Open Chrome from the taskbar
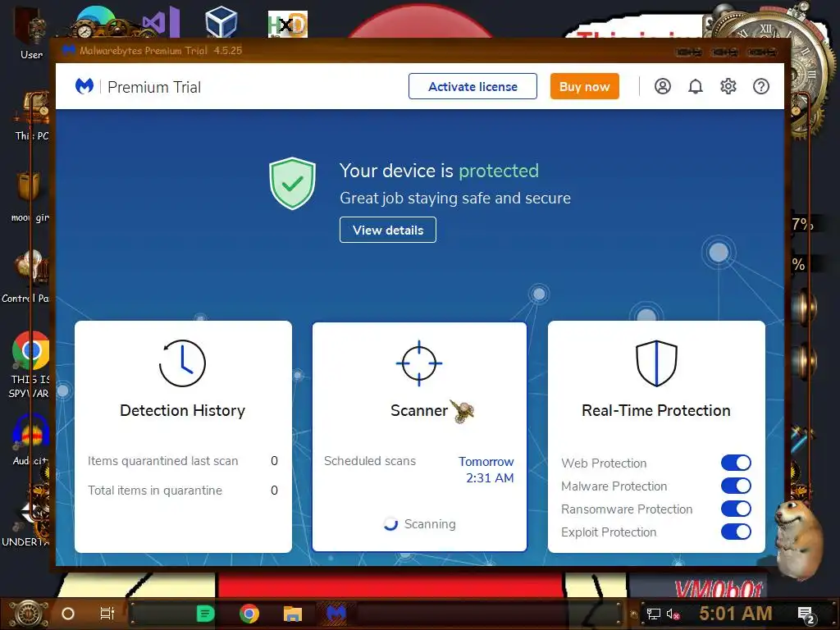The height and width of the screenshot is (630, 840). click(x=249, y=614)
